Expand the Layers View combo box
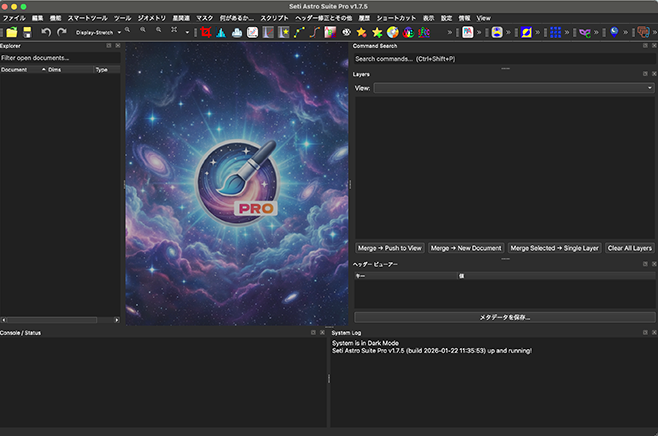 point(513,88)
